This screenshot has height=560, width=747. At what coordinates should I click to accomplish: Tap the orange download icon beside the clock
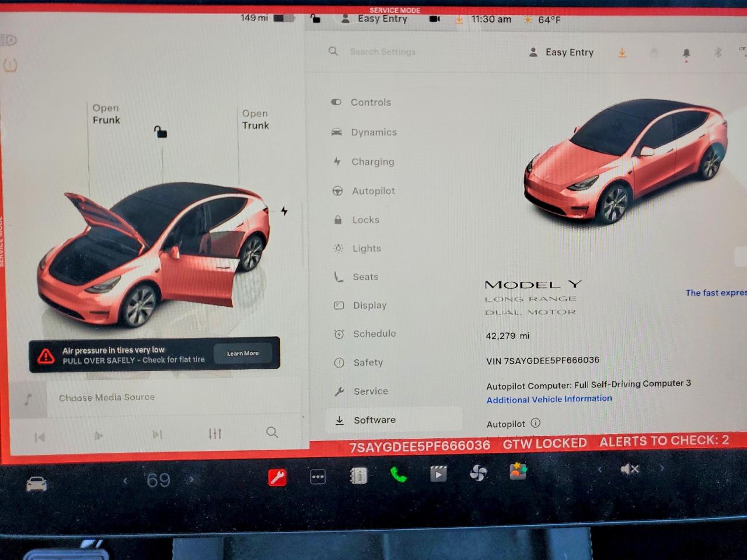(459, 20)
